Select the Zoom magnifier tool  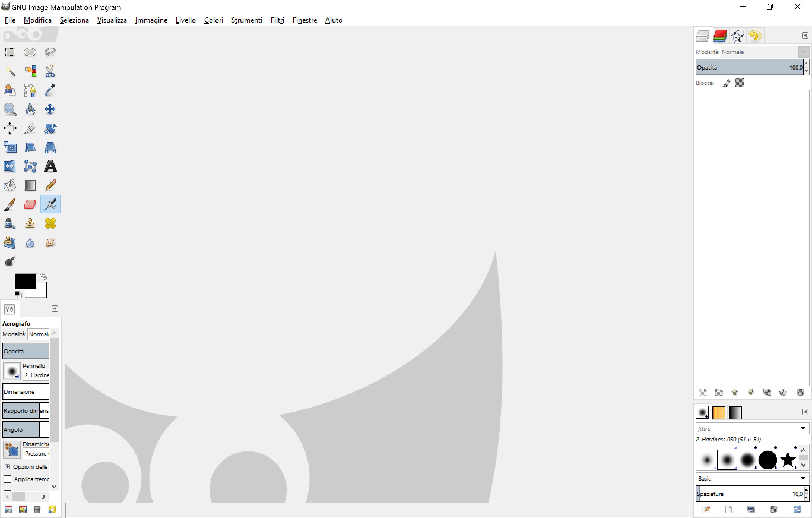point(10,109)
